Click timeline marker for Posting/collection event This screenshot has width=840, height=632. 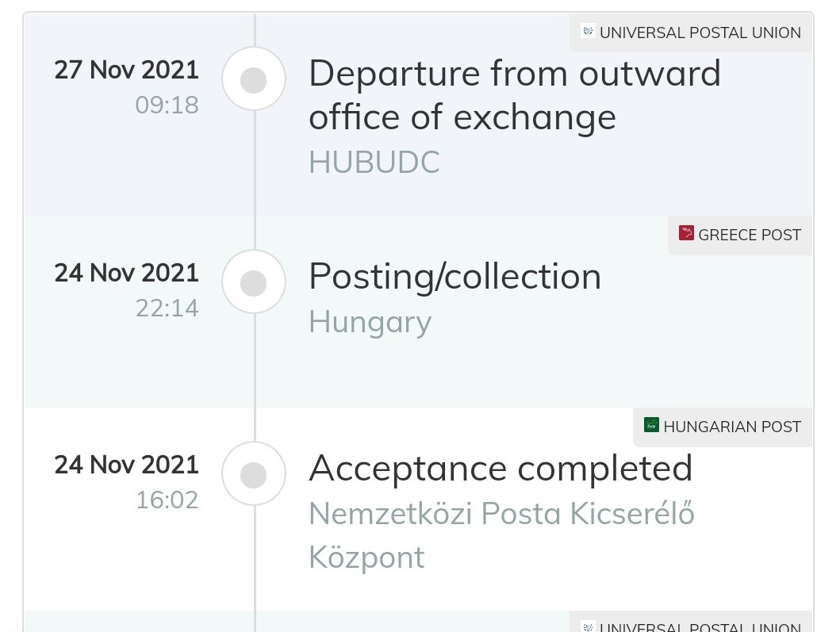coord(254,282)
